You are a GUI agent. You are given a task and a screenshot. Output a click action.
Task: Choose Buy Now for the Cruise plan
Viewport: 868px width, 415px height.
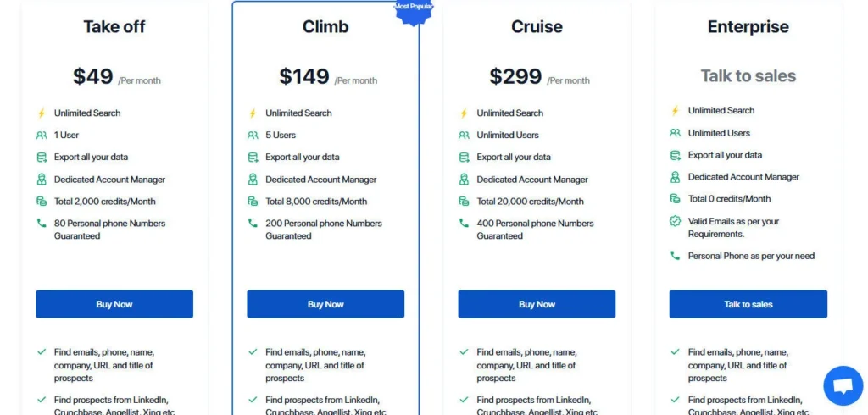[537, 304]
